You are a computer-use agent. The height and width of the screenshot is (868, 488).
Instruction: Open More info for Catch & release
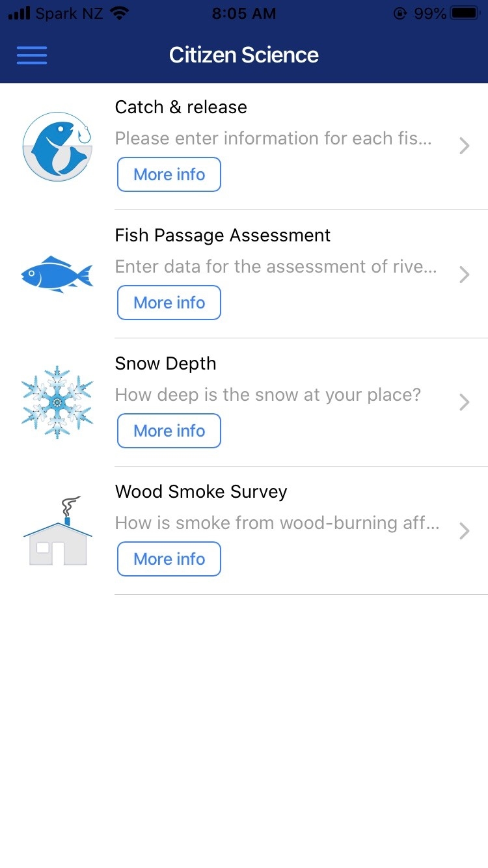[x=169, y=174]
